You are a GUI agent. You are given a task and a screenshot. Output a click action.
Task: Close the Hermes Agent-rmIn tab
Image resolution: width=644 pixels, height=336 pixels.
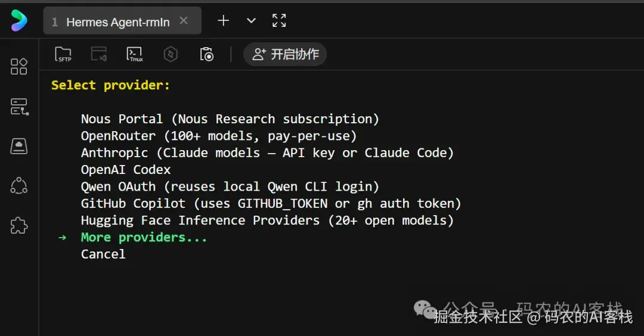click(x=184, y=21)
